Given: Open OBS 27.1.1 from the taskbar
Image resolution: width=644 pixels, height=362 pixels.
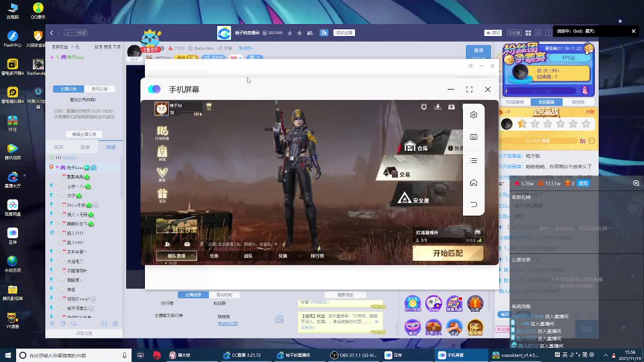Looking at the screenshot, I should coord(354,355).
